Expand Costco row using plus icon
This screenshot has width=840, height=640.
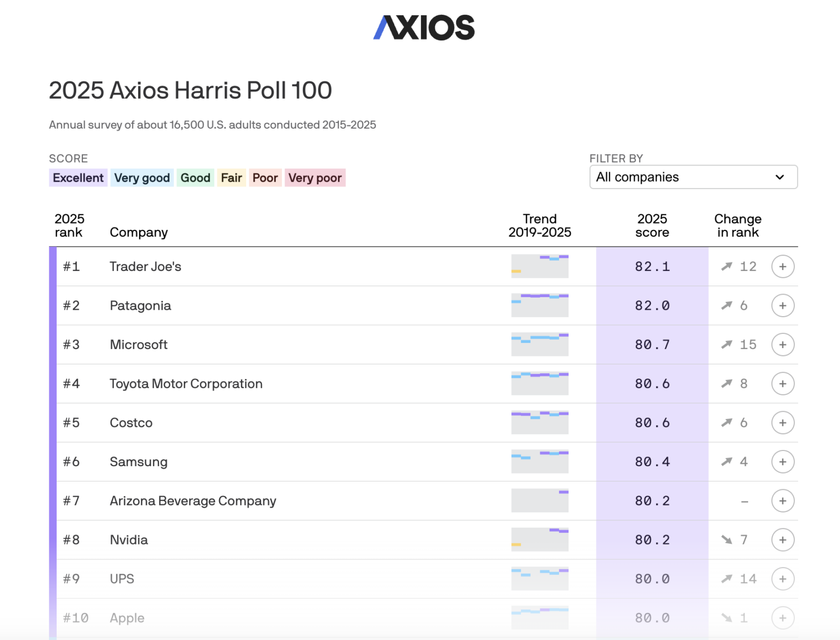[782, 423]
